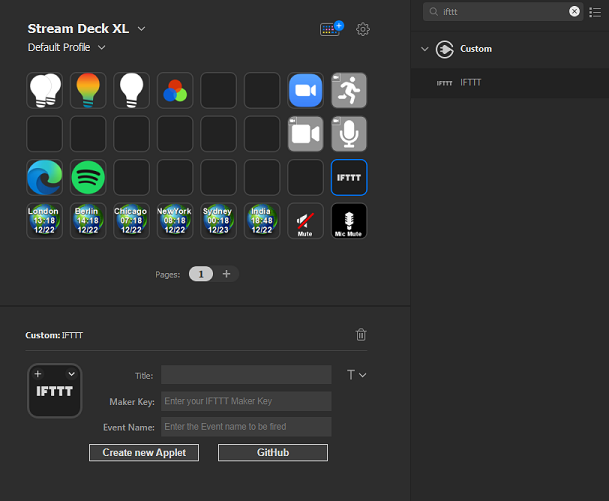Select the Spotify key
This screenshot has width=609, height=501.
click(88, 177)
